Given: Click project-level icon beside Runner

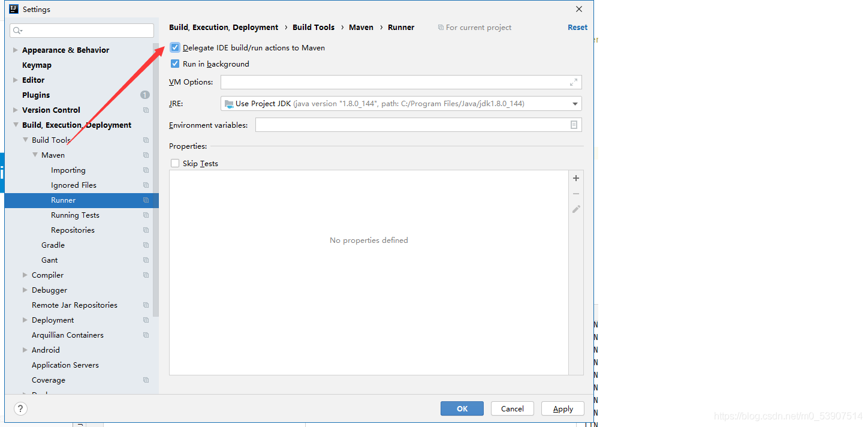Looking at the screenshot, I should coord(146,200).
